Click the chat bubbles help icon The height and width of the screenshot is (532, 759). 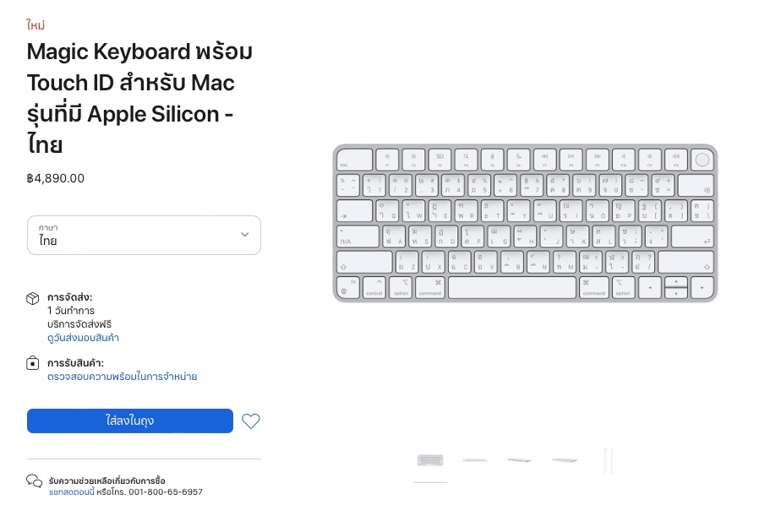[34, 481]
